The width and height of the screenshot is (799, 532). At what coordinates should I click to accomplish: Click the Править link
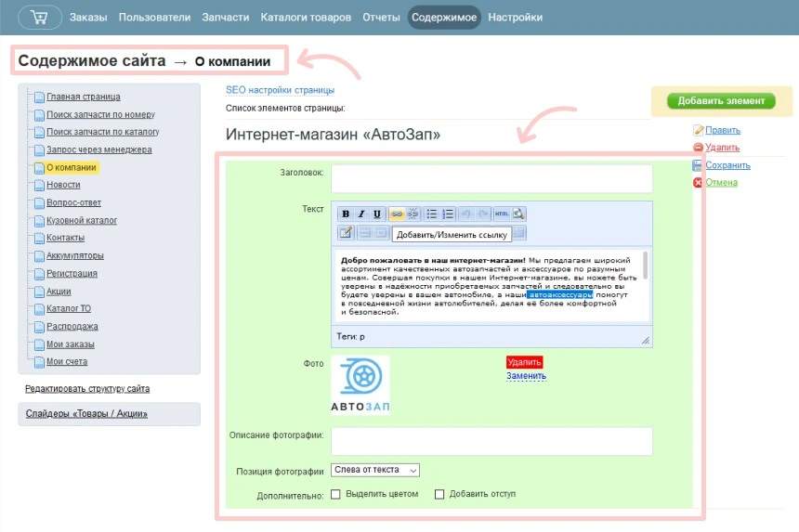click(723, 130)
